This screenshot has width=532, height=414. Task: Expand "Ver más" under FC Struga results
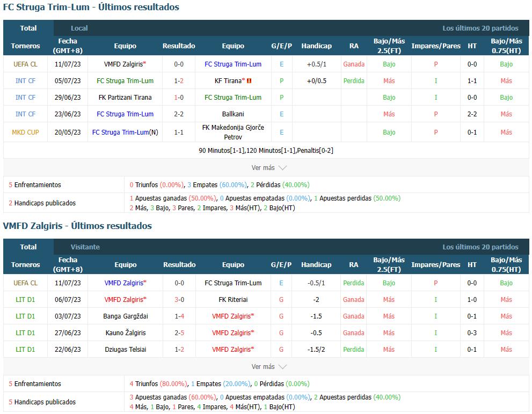[x=269, y=167]
